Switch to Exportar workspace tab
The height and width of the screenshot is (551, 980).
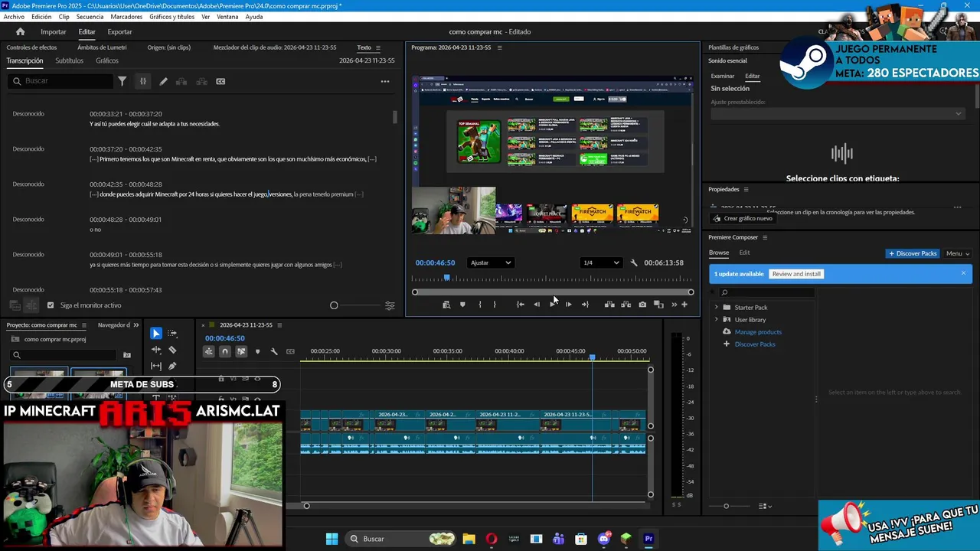(x=119, y=31)
